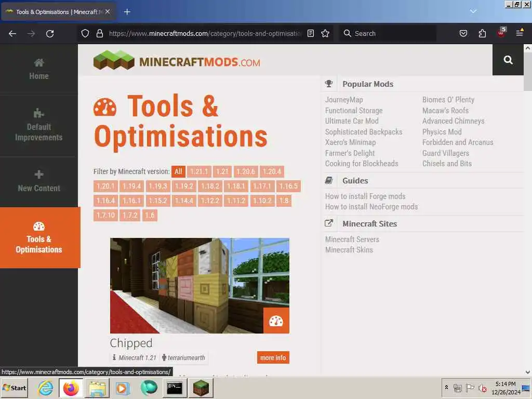Click the category gauge icon on Chipped image
The height and width of the screenshot is (399, 532).
tap(276, 321)
